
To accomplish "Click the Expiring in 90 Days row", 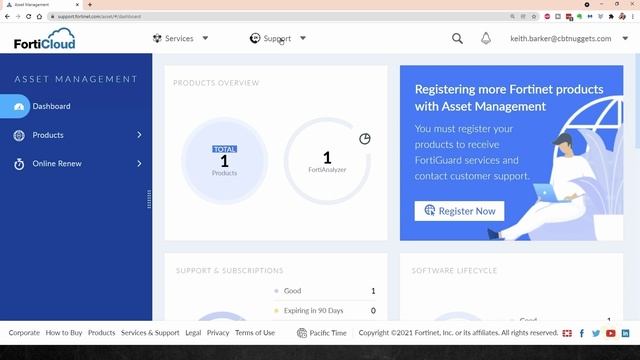I will coord(325,311).
